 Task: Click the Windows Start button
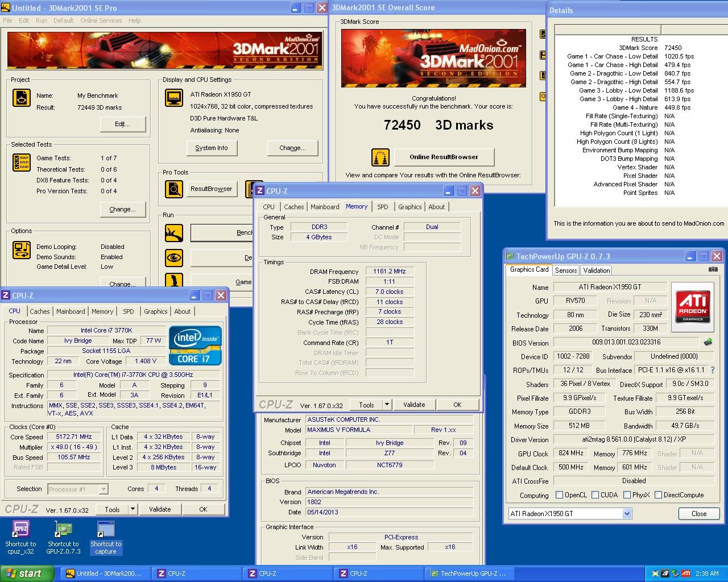[27, 573]
